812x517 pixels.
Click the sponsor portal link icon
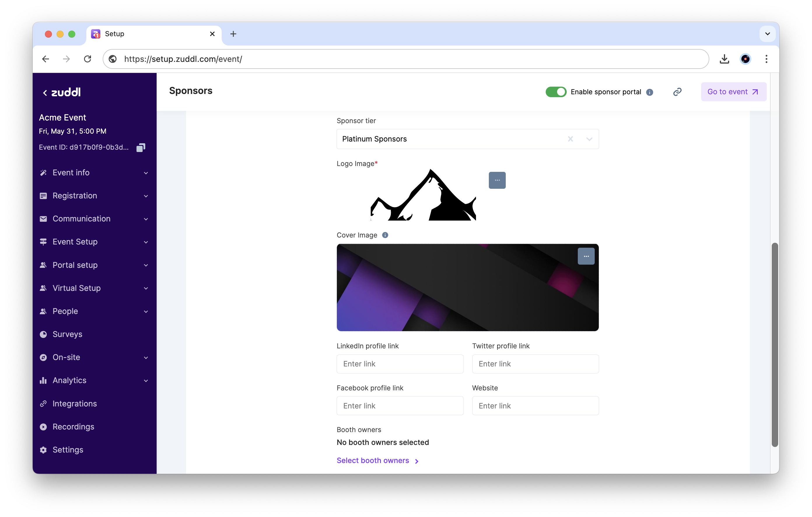[677, 92]
